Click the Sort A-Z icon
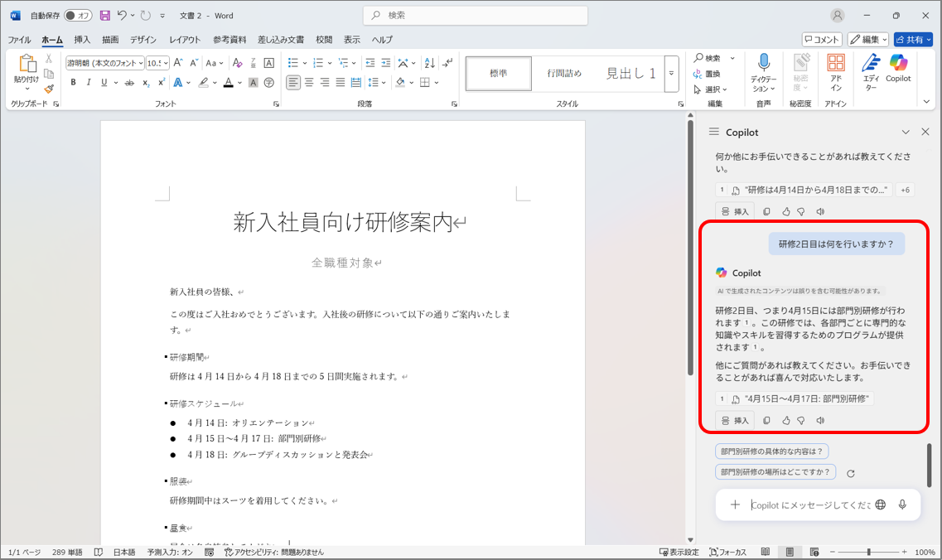Image resolution: width=942 pixels, height=560 pixels. point(429,62)
